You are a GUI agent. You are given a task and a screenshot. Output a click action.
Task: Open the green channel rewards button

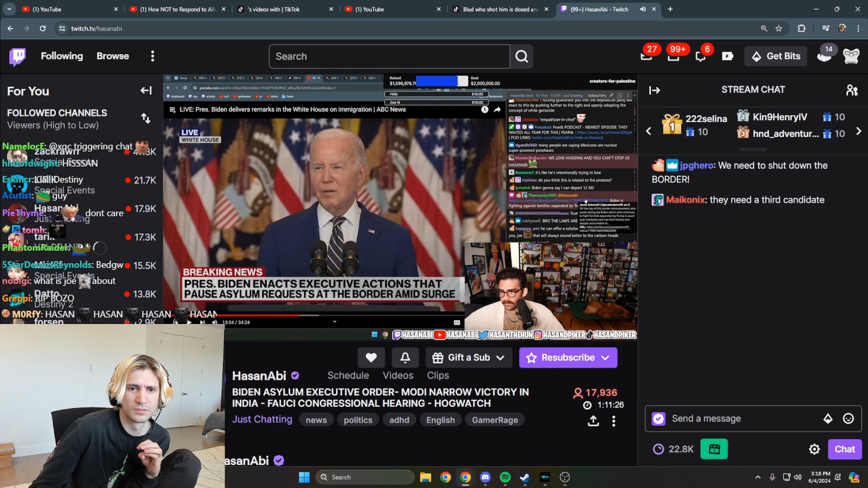click(714, 449)
